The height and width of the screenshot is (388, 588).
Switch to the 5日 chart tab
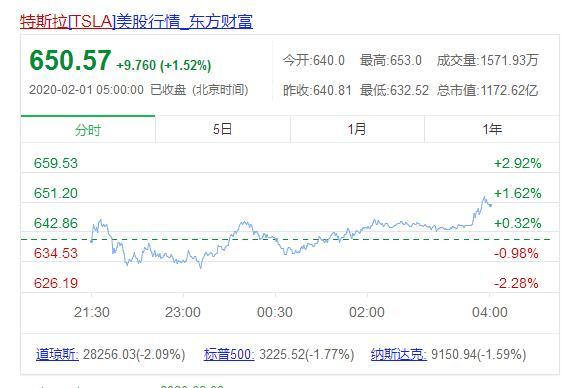222,129
